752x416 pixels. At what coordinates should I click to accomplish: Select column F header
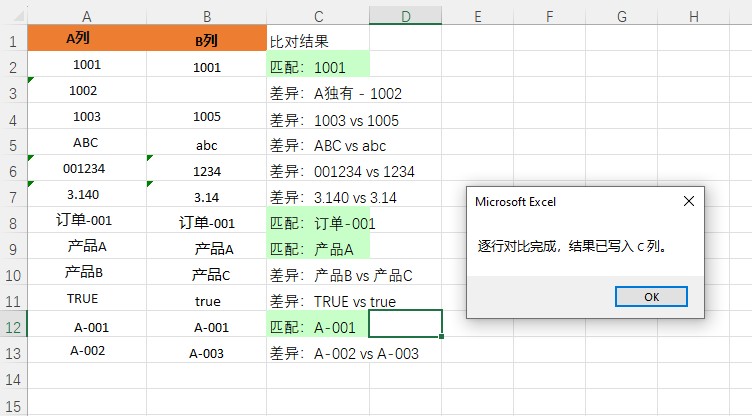550,17
